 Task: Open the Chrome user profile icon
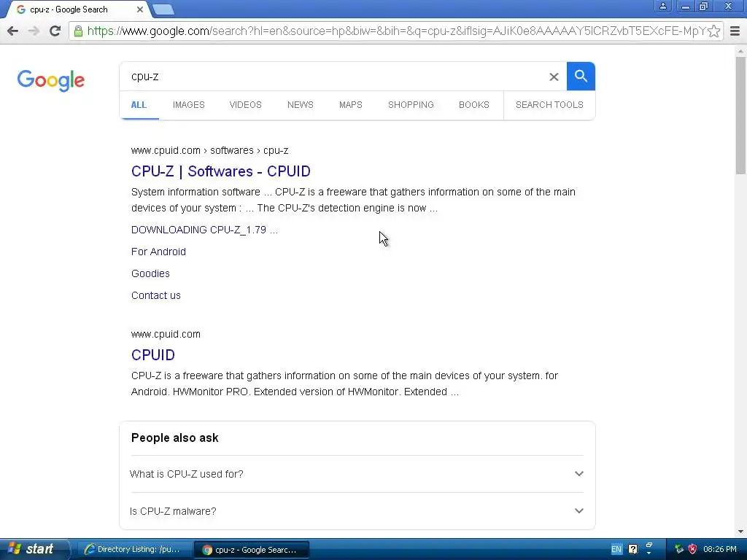[662, 6]
